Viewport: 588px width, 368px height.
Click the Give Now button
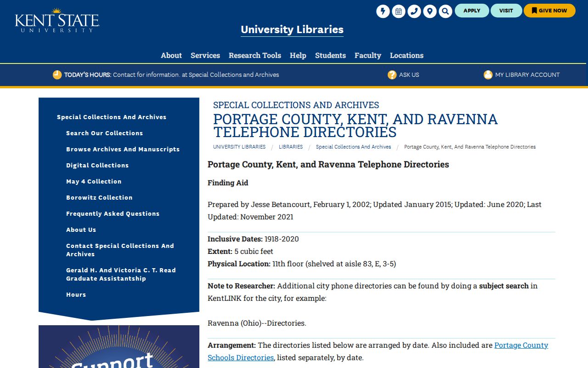point(549,11)
